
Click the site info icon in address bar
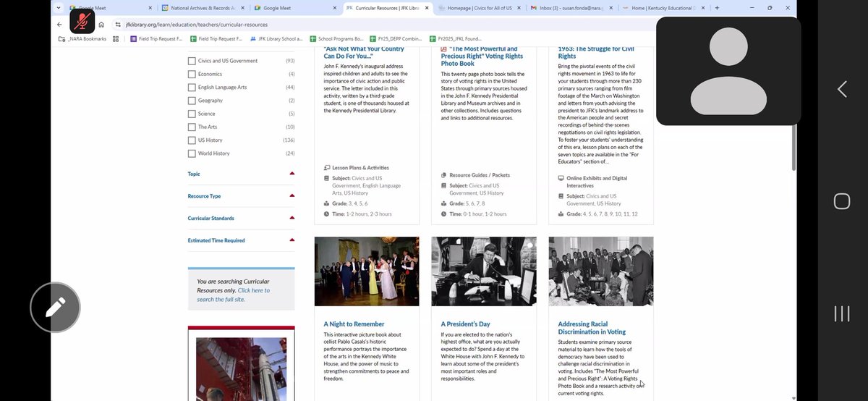click(117, 24)
